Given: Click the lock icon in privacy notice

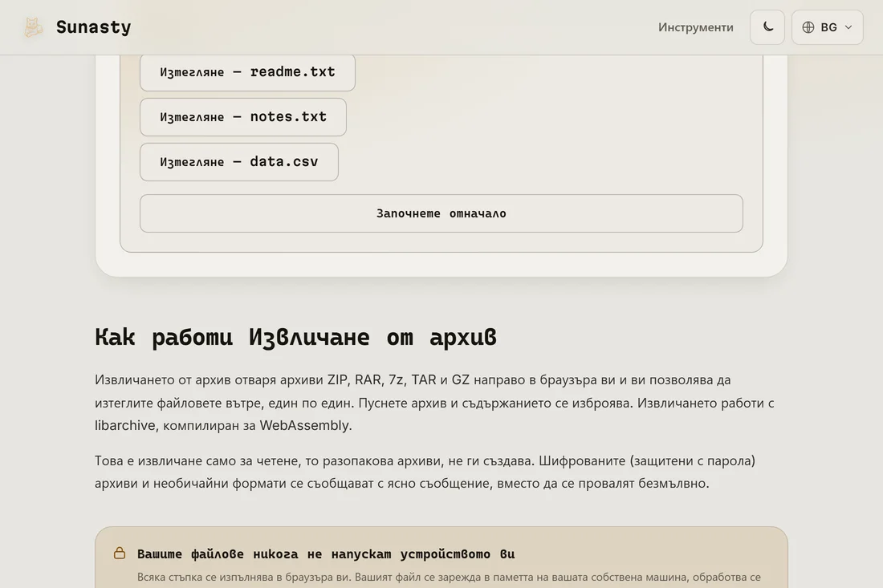Looking at the screenshot, I should [x=120, y=554].
